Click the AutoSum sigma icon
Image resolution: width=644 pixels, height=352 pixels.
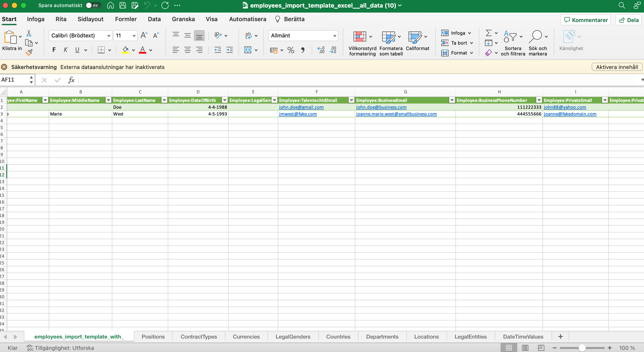[488, 33]
